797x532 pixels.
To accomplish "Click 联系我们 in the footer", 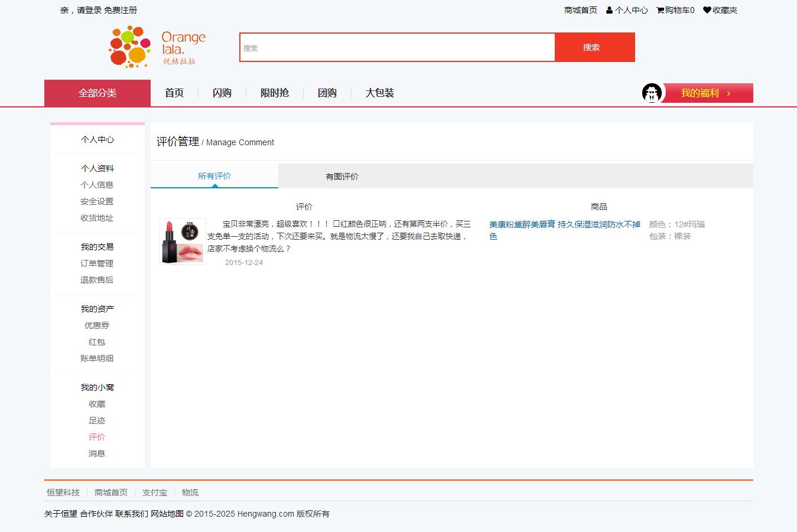I will coord(132,514).
